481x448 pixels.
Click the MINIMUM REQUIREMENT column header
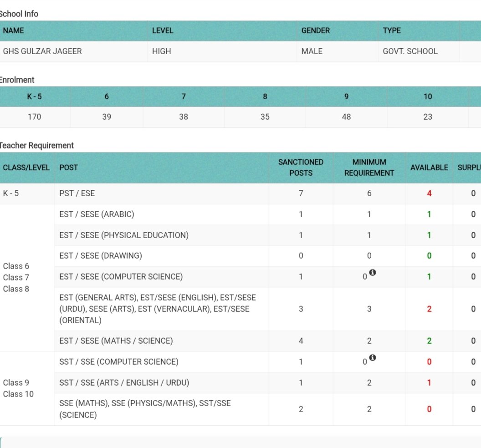coord(369,168)
